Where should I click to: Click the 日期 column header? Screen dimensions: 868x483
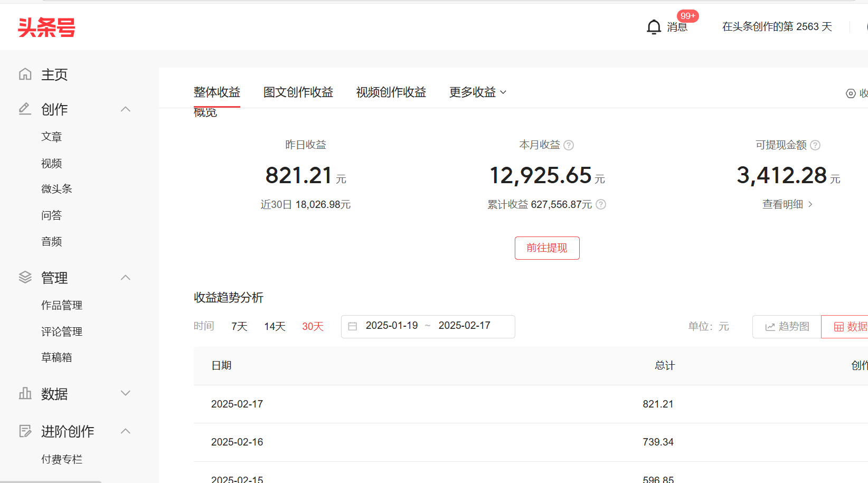pos(222,365)
